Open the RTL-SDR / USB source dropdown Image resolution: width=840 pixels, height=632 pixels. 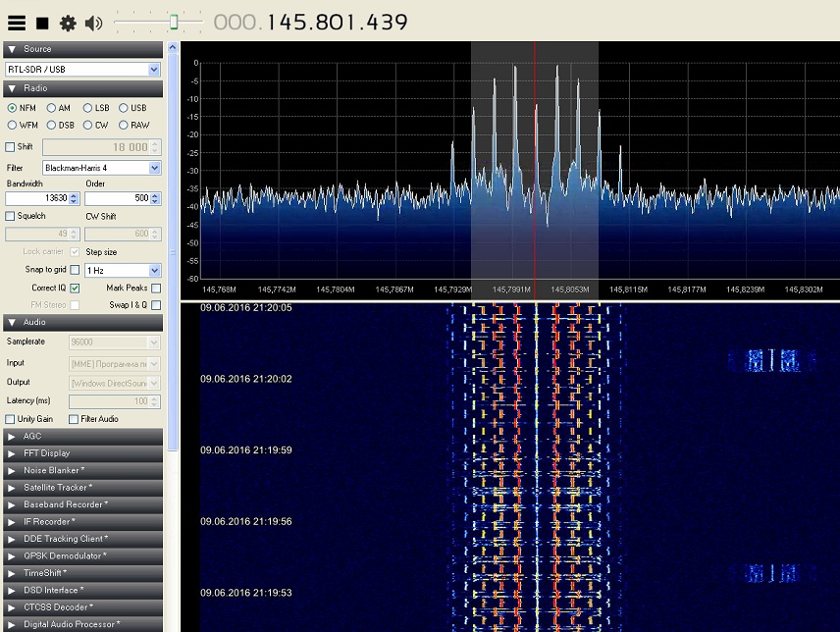point(82,69)
